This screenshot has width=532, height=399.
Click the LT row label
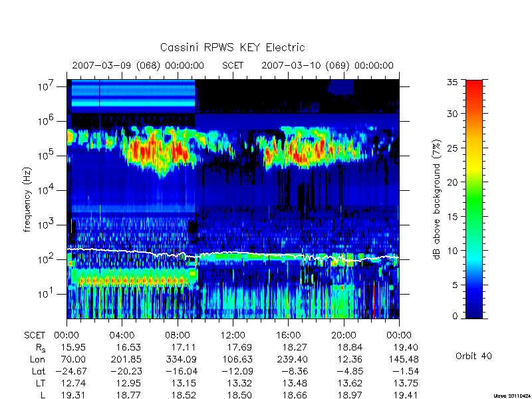(41, 383)
